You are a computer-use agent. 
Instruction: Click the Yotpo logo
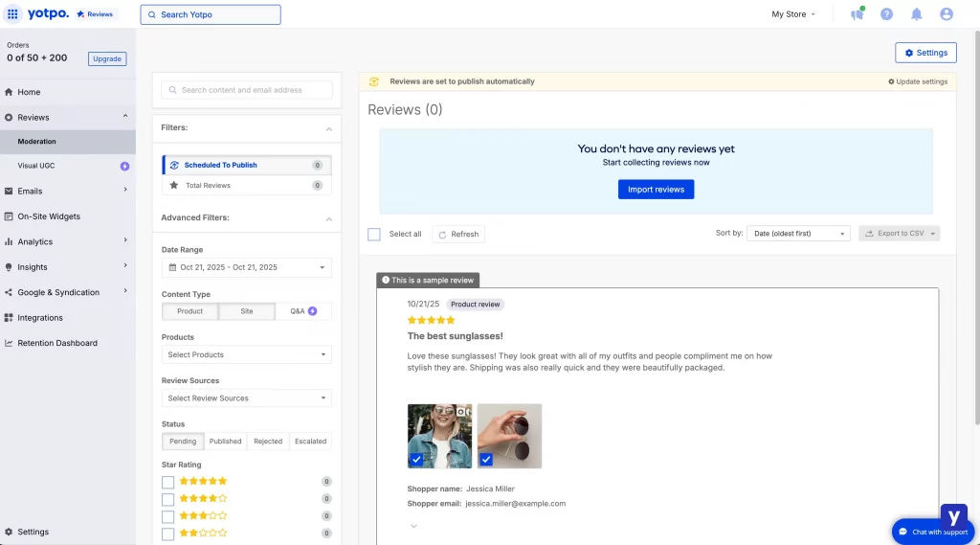[x=48, y=13]
